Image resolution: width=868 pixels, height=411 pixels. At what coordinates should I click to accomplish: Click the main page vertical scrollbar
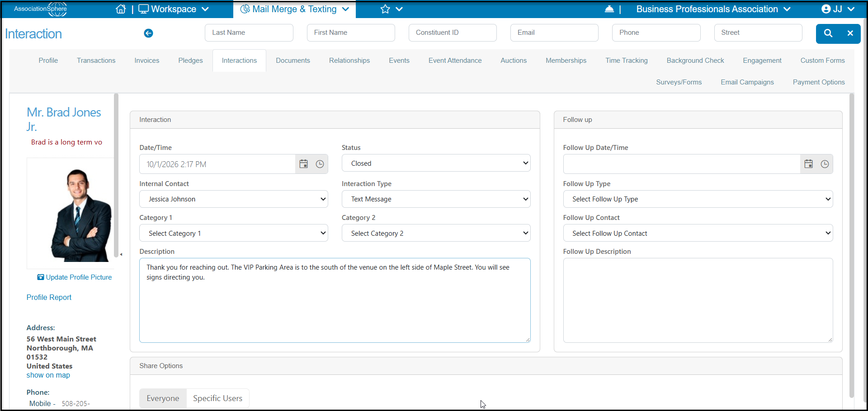pyautogui.click(x=852, y=245)
